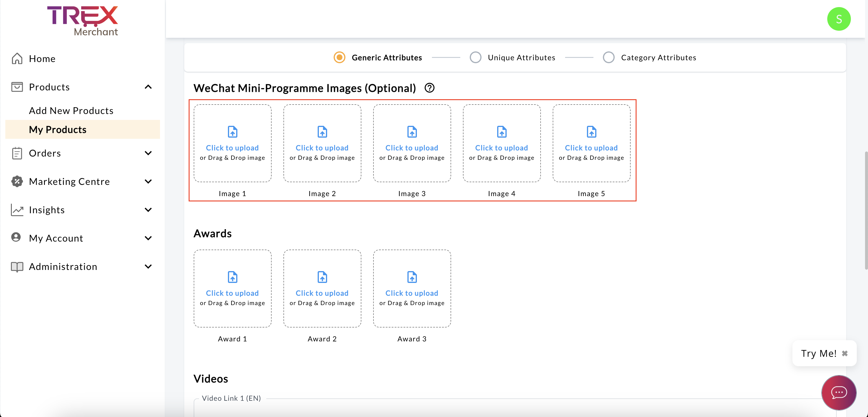Open Add New Products submenu item
868x417 pixels.
coord(71,110)
